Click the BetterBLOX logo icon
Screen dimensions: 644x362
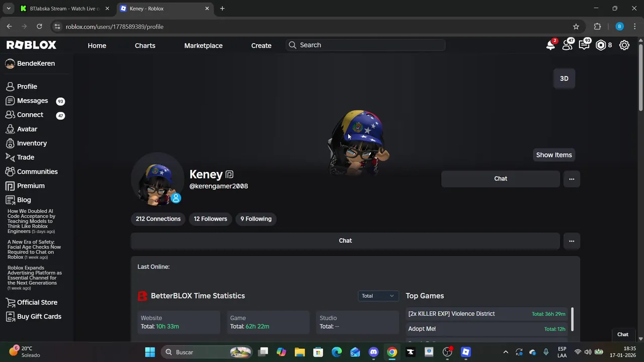point(142,296)
